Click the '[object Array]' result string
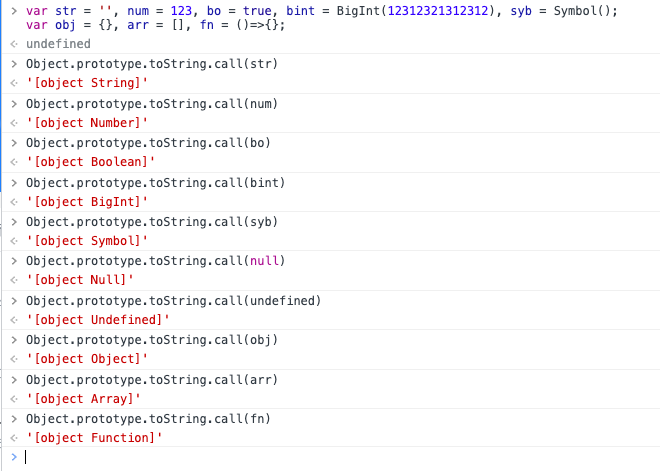This screenshot has width=660, height=471. (x=83, y=398)
